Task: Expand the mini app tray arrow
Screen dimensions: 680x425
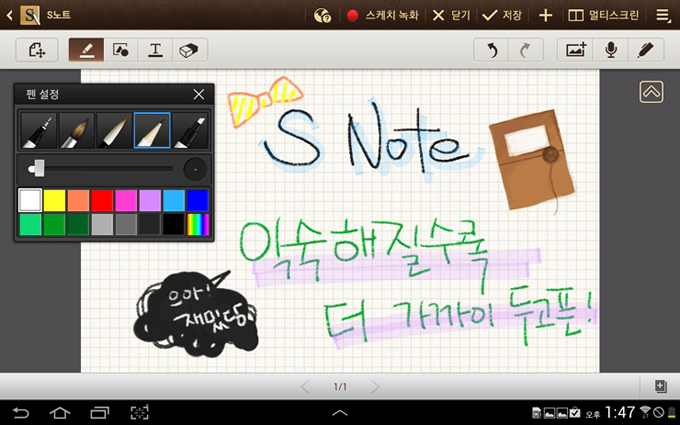Action: [x=340, y=413]
